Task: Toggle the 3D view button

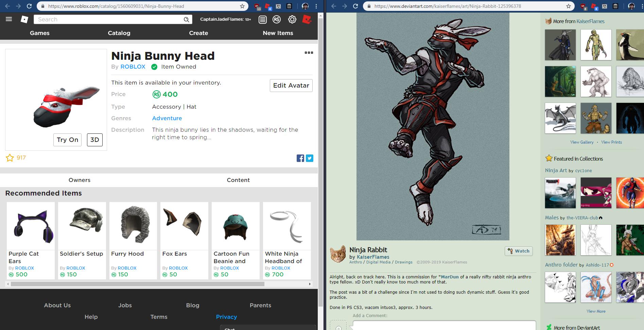Action: (95, 140)
